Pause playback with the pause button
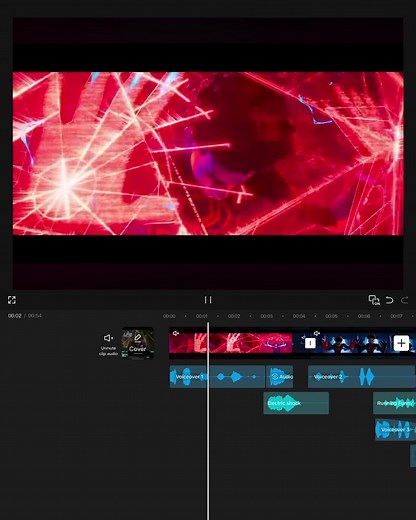This screenshot has width=416, height=520. 208,300
